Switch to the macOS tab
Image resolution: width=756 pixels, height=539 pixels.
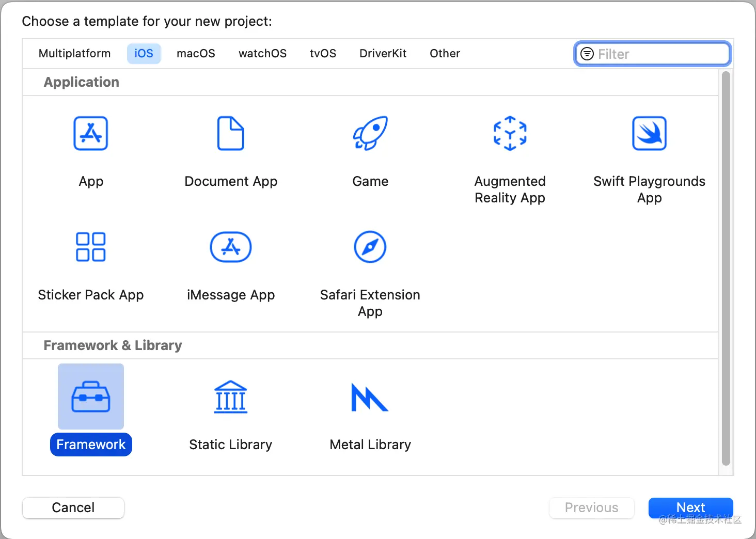pyautogui.click(x=196, y=54)
